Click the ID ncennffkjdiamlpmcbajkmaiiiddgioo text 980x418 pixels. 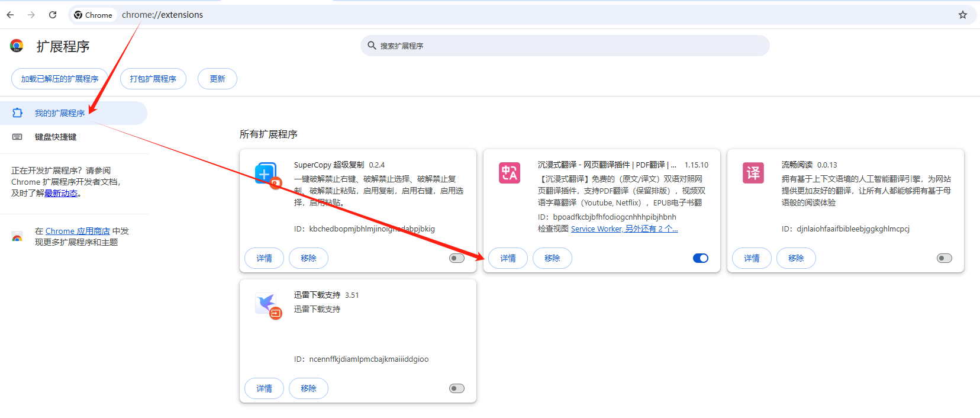(362, 359)
